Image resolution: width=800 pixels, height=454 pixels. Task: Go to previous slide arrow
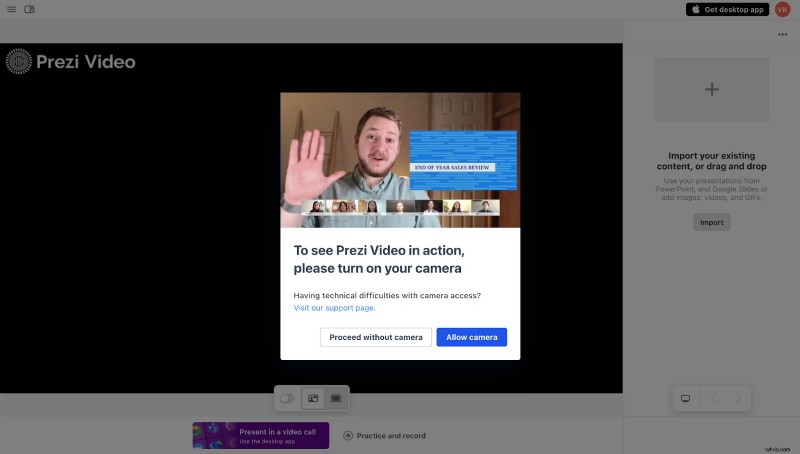tap(713, 398)
